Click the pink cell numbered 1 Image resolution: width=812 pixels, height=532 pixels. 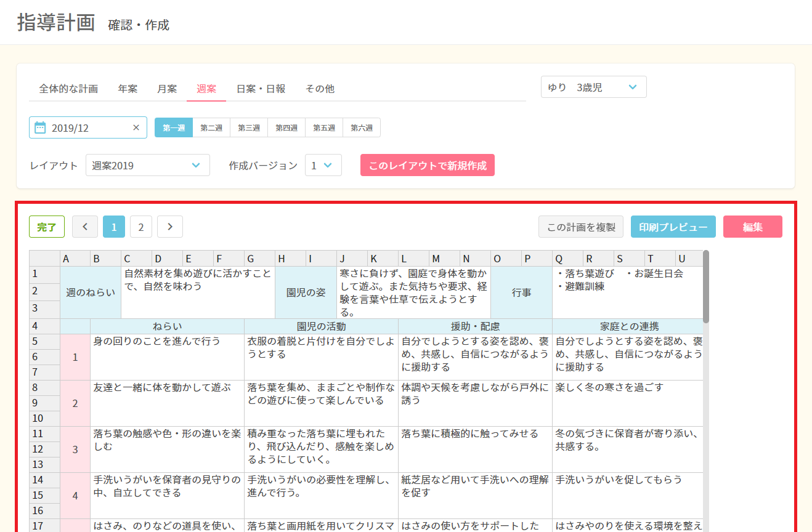pyautogui.click(x=75, y=357)
